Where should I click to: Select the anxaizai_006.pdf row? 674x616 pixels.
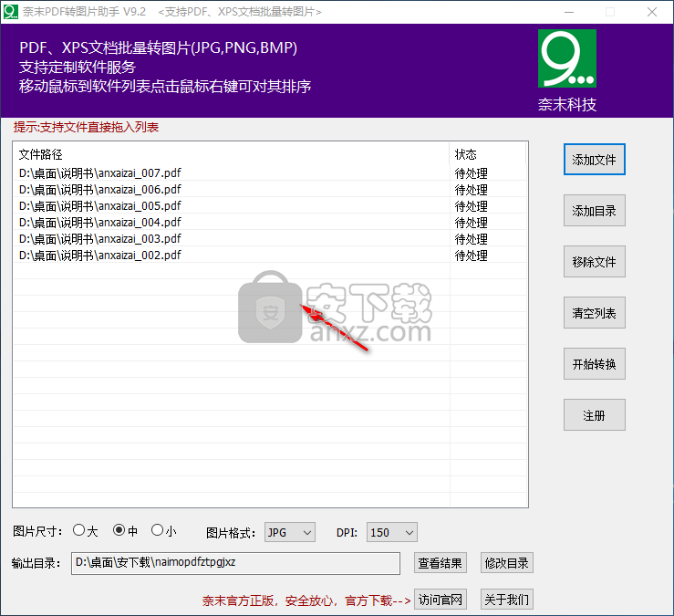coord(270,189)
